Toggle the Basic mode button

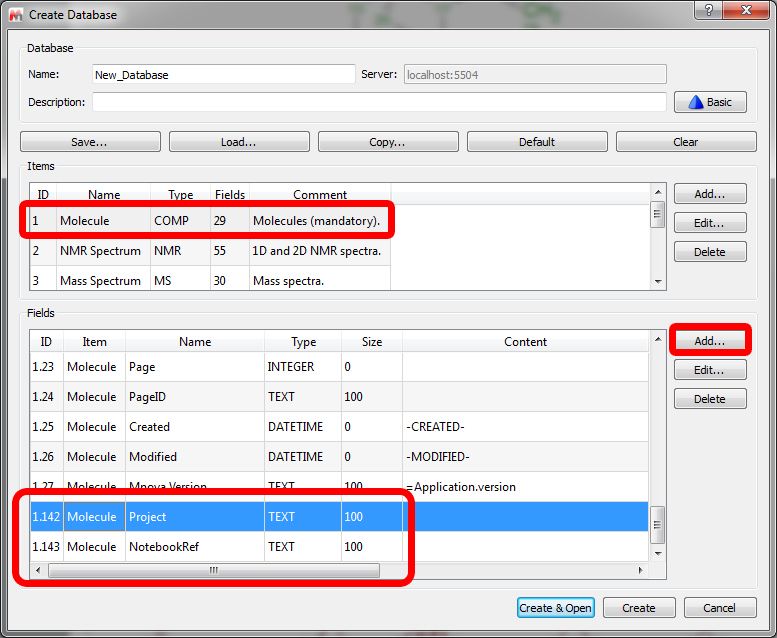point(710,102)
